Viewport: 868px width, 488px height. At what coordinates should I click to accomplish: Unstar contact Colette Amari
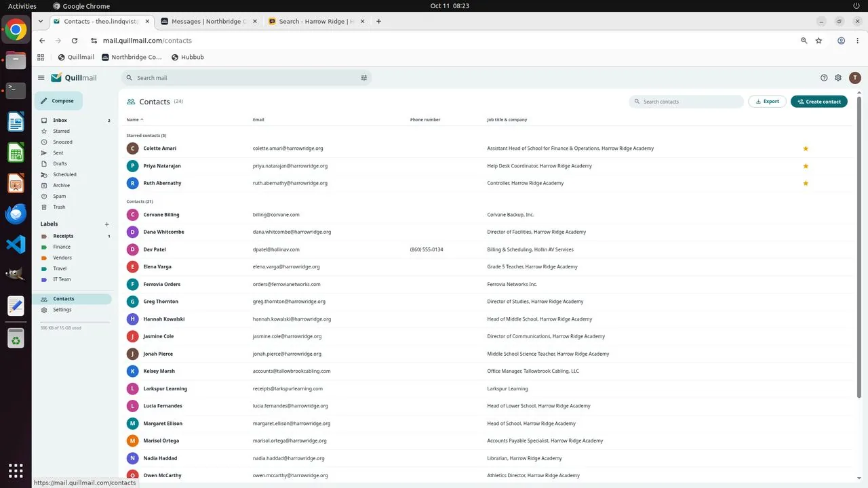806,148
